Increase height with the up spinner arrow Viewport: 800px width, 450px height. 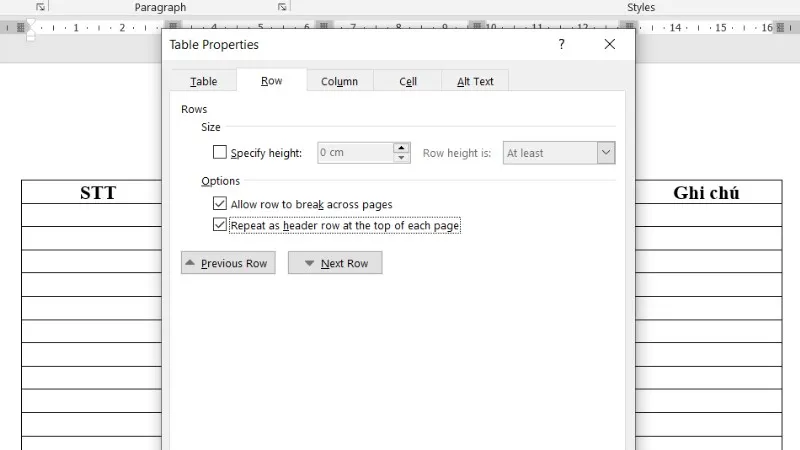click(401, 148)
